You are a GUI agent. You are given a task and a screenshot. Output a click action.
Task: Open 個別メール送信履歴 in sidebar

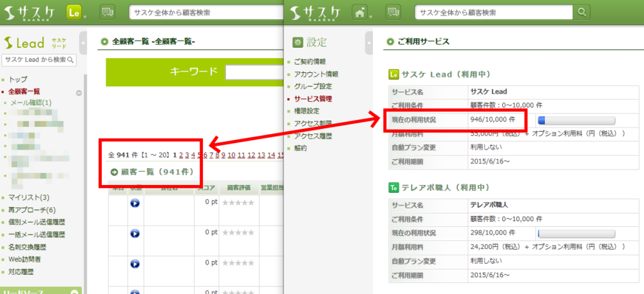[37, 222]
